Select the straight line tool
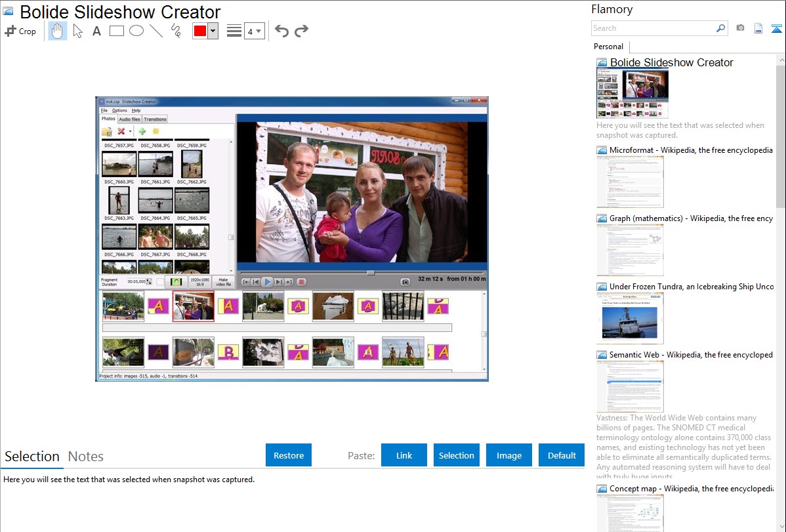 (x=156, y=31)
